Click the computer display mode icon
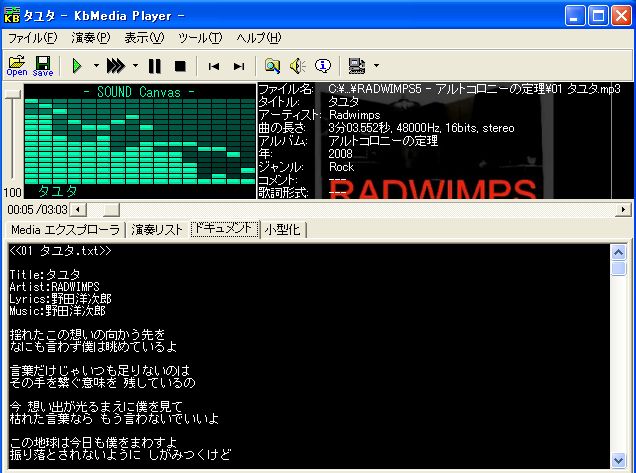Viewport: 636px width, 473px height. (x=357, y=66)
